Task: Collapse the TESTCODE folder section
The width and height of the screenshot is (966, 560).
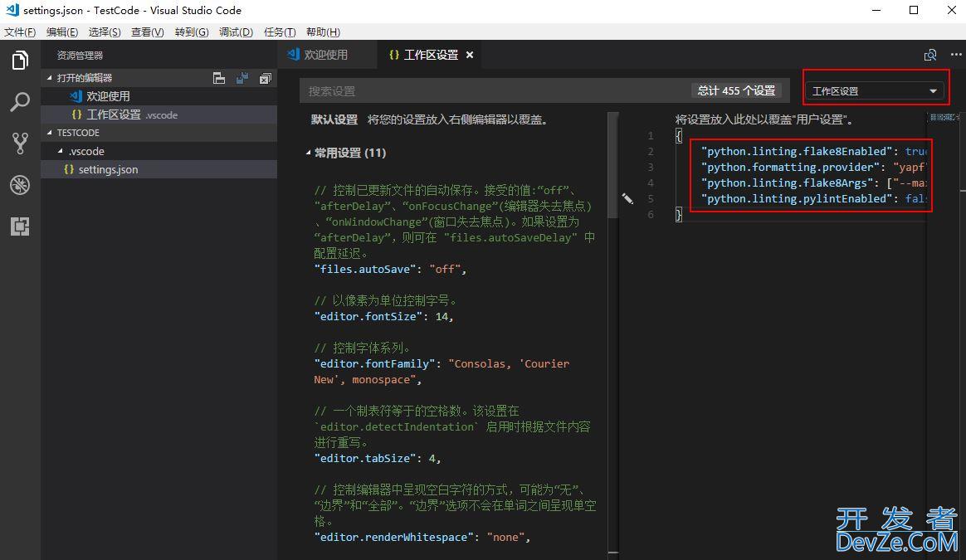Action: coord(50,133)
